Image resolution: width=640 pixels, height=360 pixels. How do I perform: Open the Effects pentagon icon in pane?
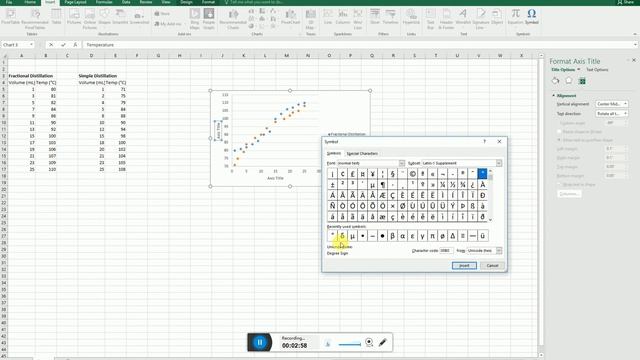[x=569, y=81]
